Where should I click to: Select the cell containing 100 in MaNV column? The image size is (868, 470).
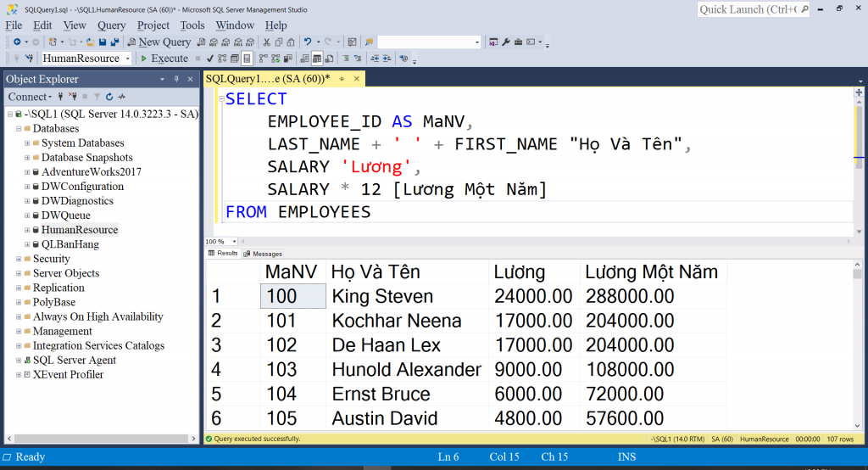point(292,296)
